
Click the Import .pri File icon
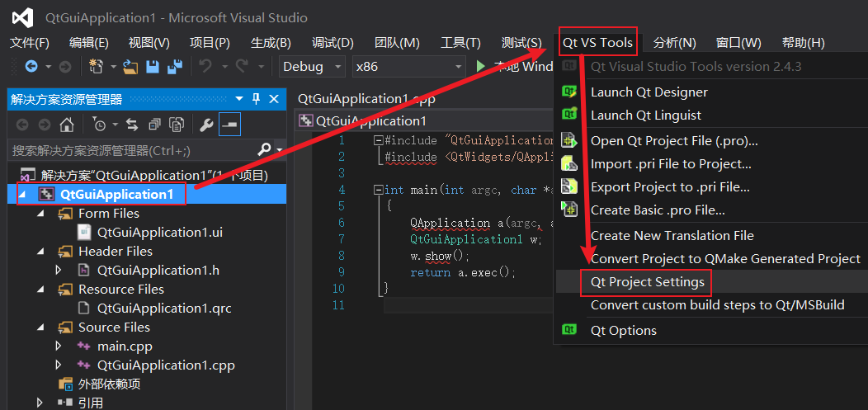click(x=569, y=164)
